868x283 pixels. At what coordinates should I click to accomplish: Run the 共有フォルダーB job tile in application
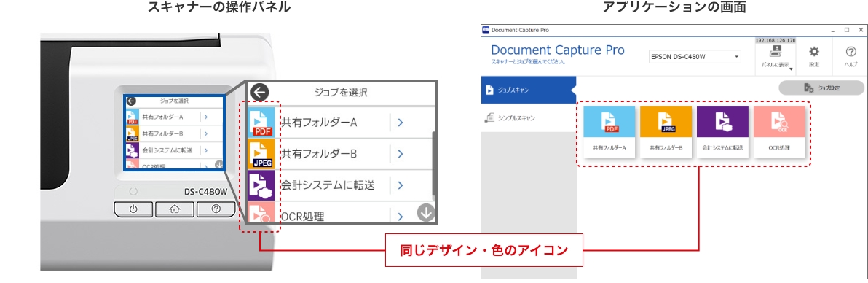pyautogui.click(x=666, y=131)
